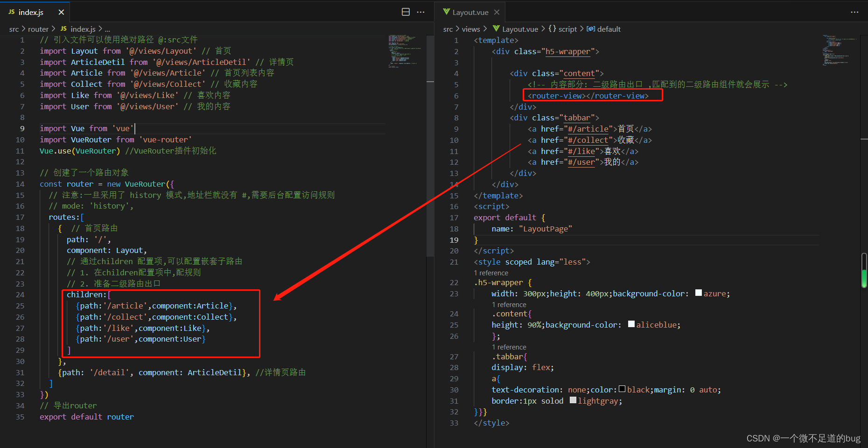
Task: Click line number 19 in Layout.vue
Action: coord(454,240)
